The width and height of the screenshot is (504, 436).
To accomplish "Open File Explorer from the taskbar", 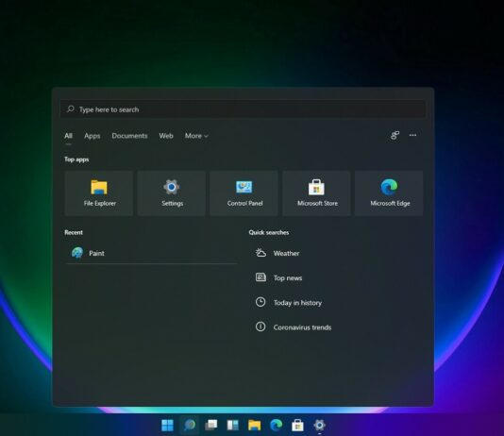I will click(x=255, y=425).
